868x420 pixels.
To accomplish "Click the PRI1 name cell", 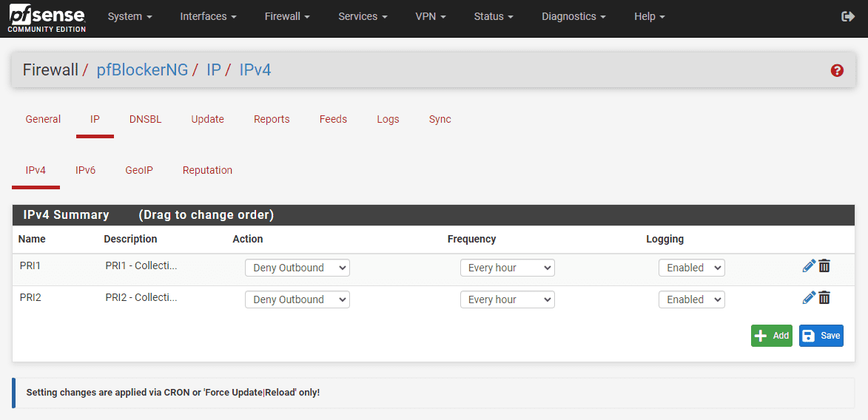I will tap(30, 265).
